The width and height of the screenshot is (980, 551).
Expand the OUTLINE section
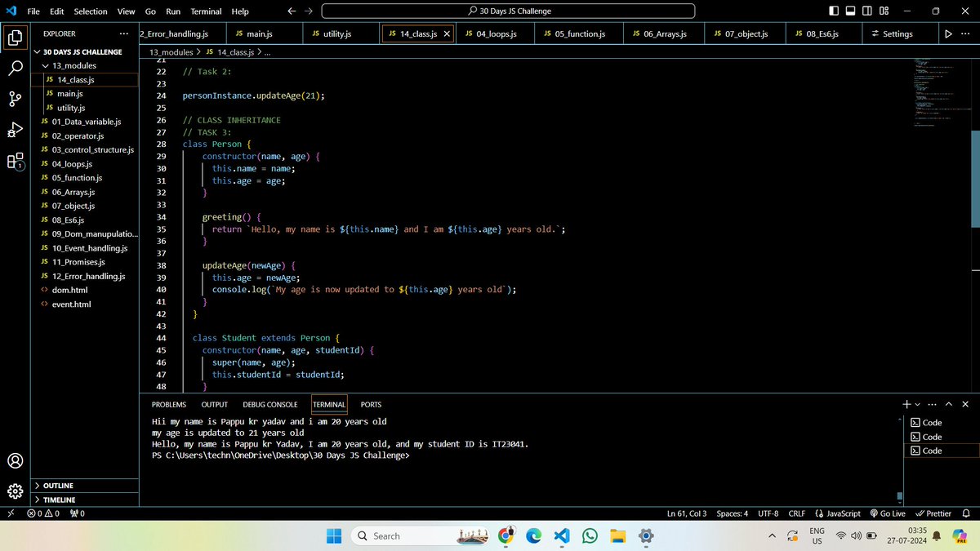(86, 486)
